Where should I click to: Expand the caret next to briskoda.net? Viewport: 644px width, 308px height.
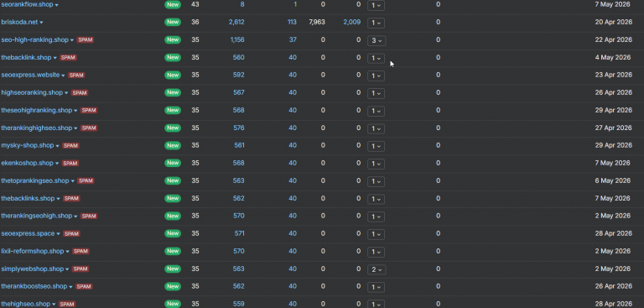[41, 23]
